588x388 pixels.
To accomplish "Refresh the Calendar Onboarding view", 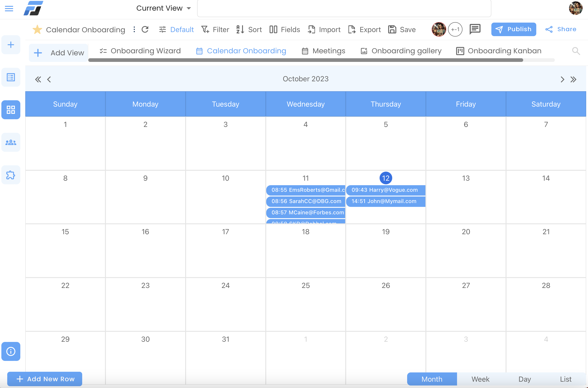I will [x=145, y=29].
